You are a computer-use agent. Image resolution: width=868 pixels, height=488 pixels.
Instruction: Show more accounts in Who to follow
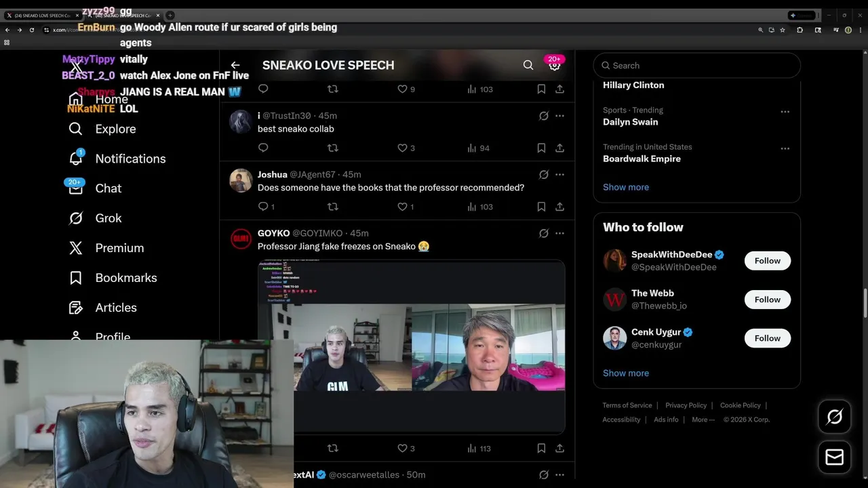[x=626, y=373]
